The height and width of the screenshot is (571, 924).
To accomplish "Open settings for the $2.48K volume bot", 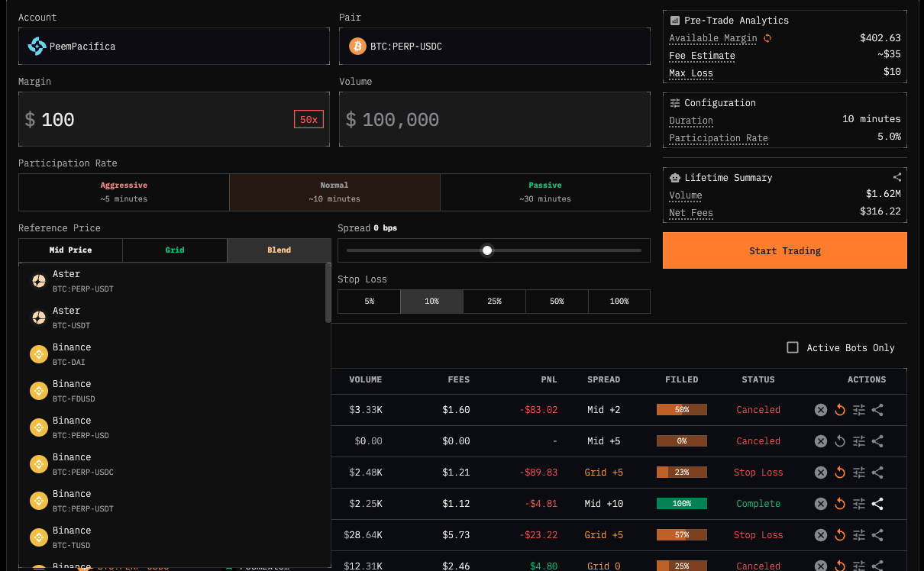I will point(858,473).
